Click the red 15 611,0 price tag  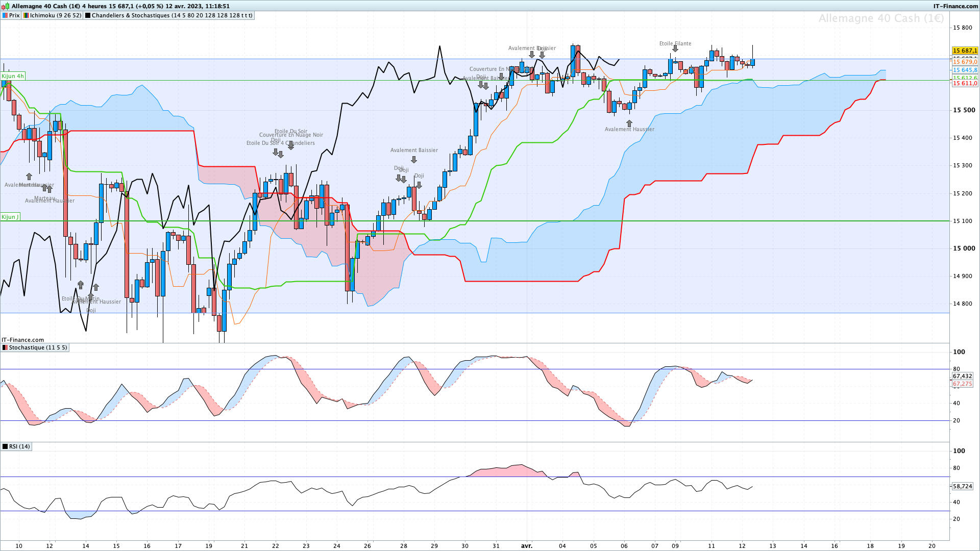click(965, 83)
